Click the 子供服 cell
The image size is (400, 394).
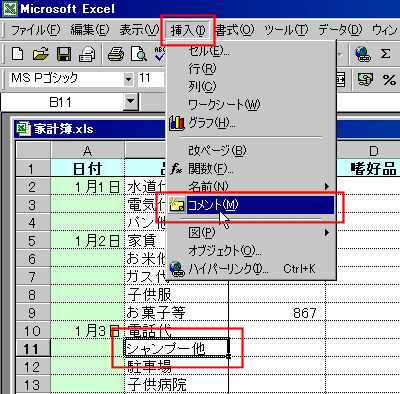pos(177,295)
